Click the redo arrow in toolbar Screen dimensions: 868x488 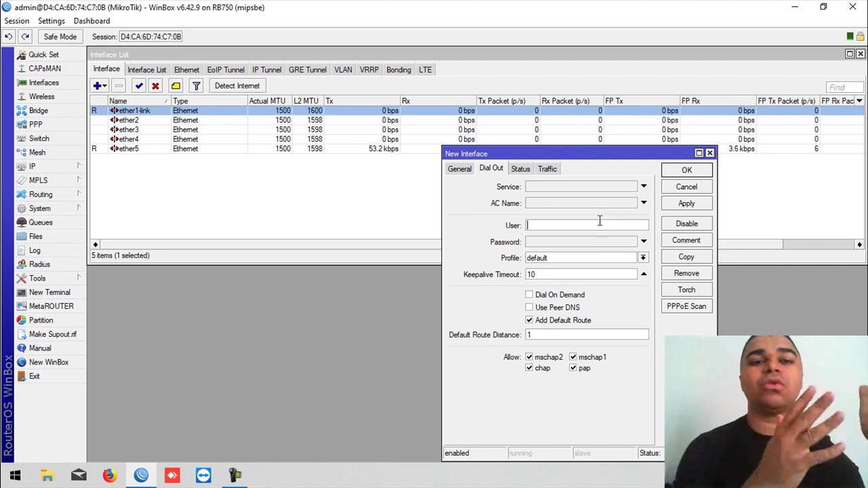[x=25, y=37]
